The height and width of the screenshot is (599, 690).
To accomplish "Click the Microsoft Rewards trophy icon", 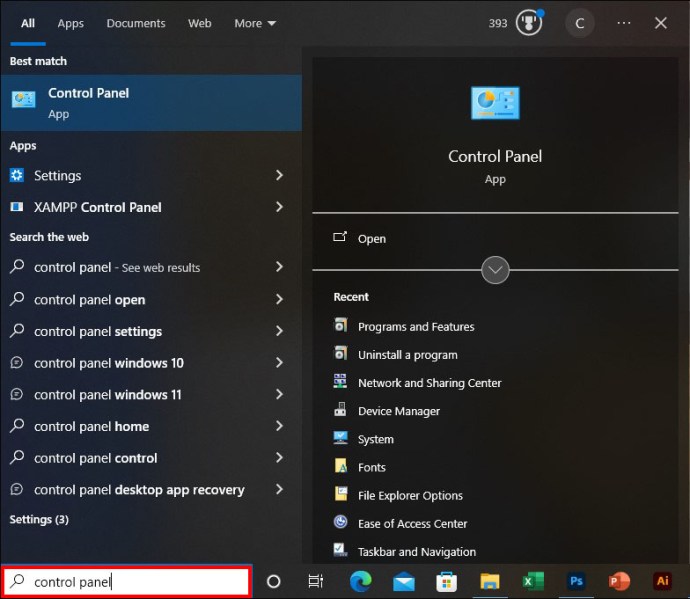I will [529, 23].
